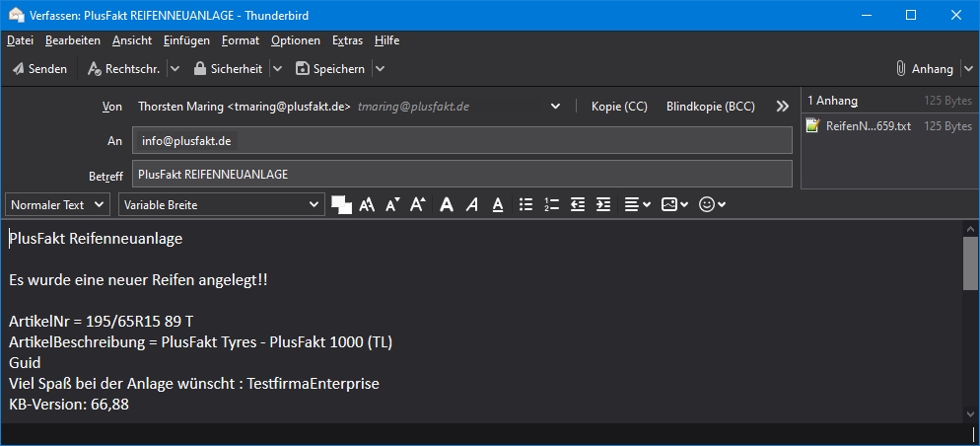Choose text color with color swatch

coord(342,204)
